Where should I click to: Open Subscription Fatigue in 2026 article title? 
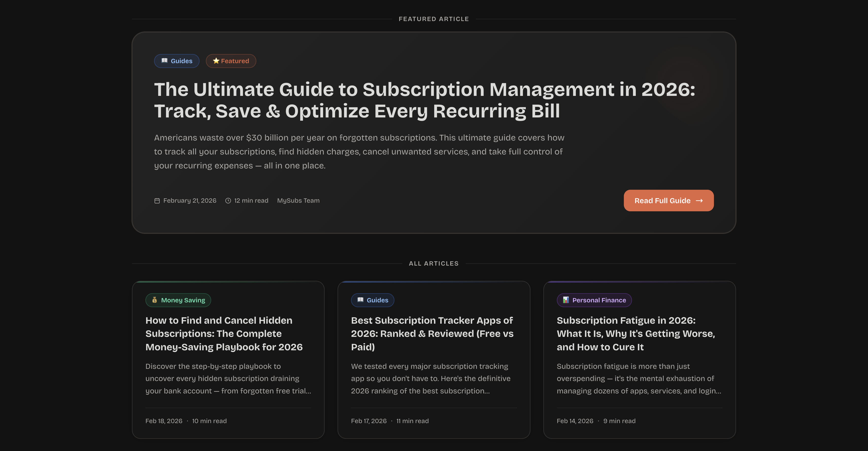pyautogui.click(x=636, y=334)
